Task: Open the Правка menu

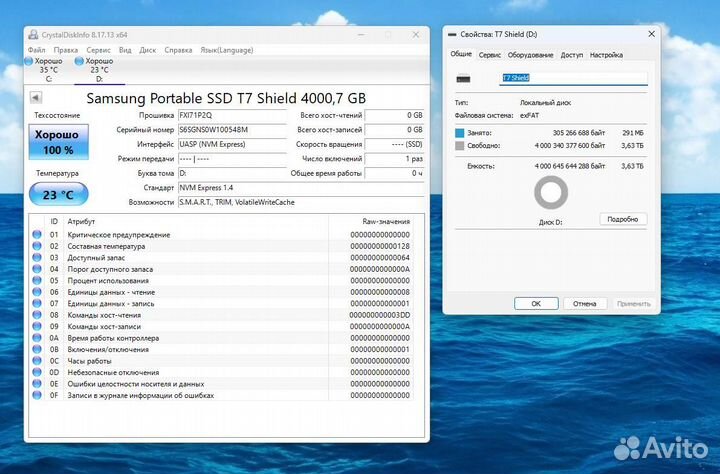Action: [66, 50]
